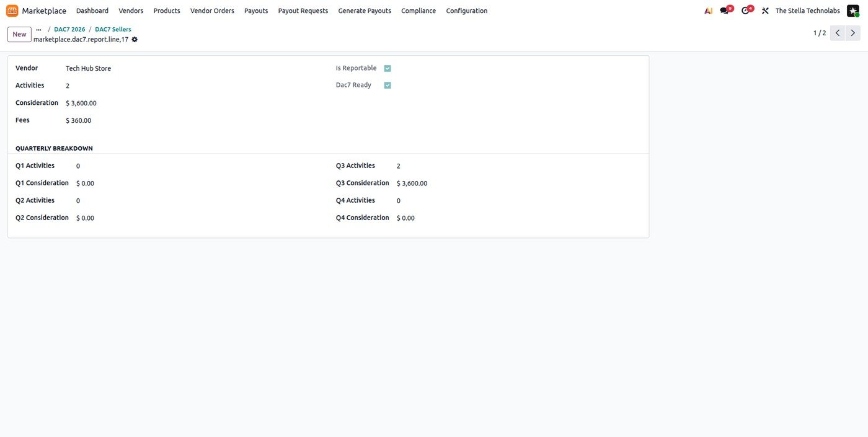Click the Q4 Consideration value $ 0.00

click(x=406, y=218)
